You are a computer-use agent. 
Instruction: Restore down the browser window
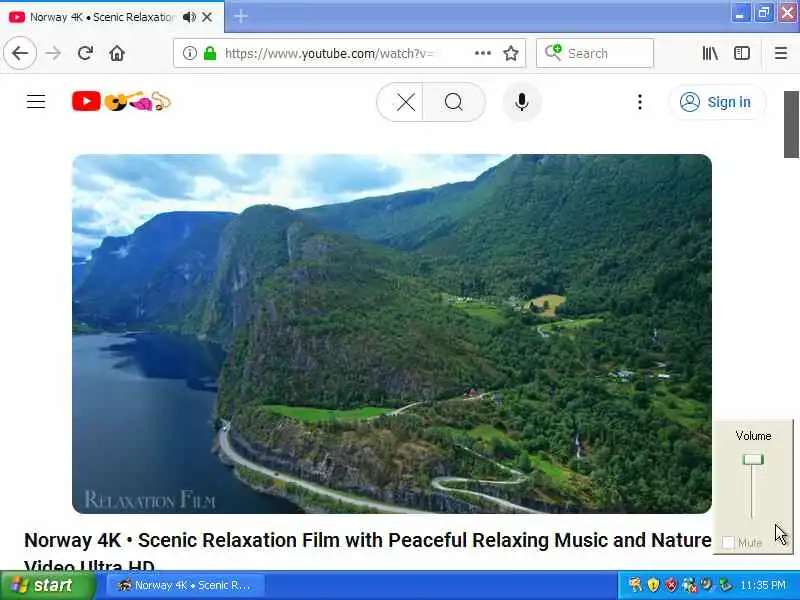pos(764,13)
